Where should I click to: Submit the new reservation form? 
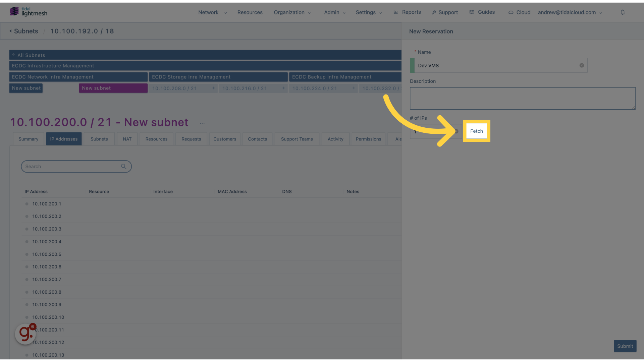click(625, 346)
